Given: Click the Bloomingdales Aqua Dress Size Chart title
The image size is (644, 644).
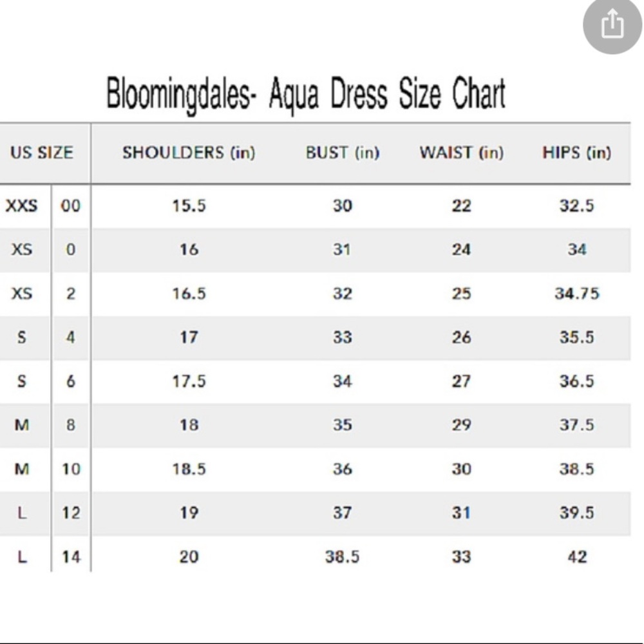Looking at the screenshot, I should pyautogui.click(x=306, y=94).
